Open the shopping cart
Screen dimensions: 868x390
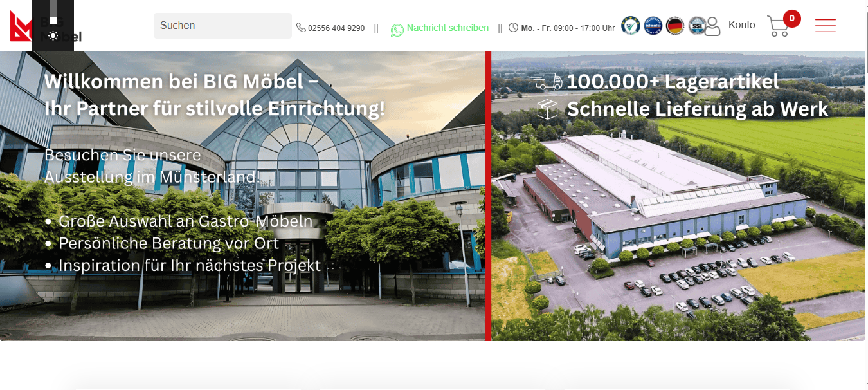[x=778, y=26]
